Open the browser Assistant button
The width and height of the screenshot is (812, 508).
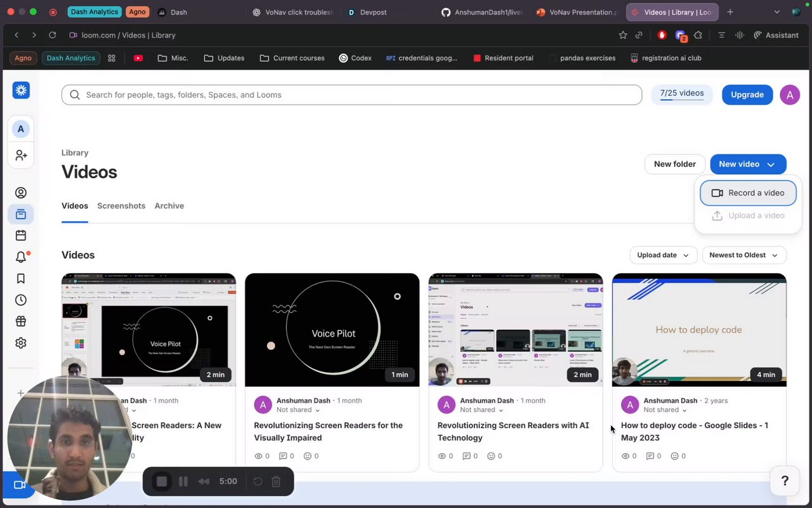(x=776, y=35)
